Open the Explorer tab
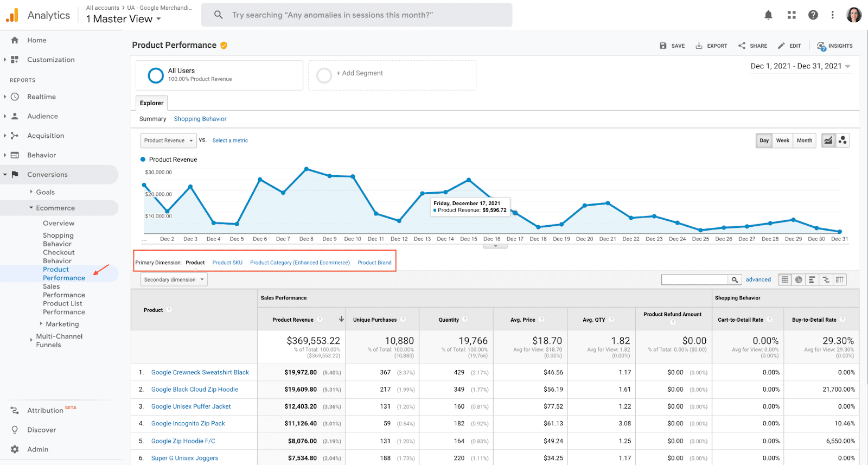 (x=151, y=103)
